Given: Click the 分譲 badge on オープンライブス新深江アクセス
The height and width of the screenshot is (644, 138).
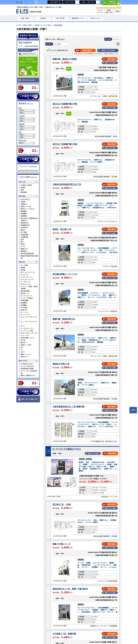Looking at the screenshot, I should pyautogui.click(x=48, y=451).
